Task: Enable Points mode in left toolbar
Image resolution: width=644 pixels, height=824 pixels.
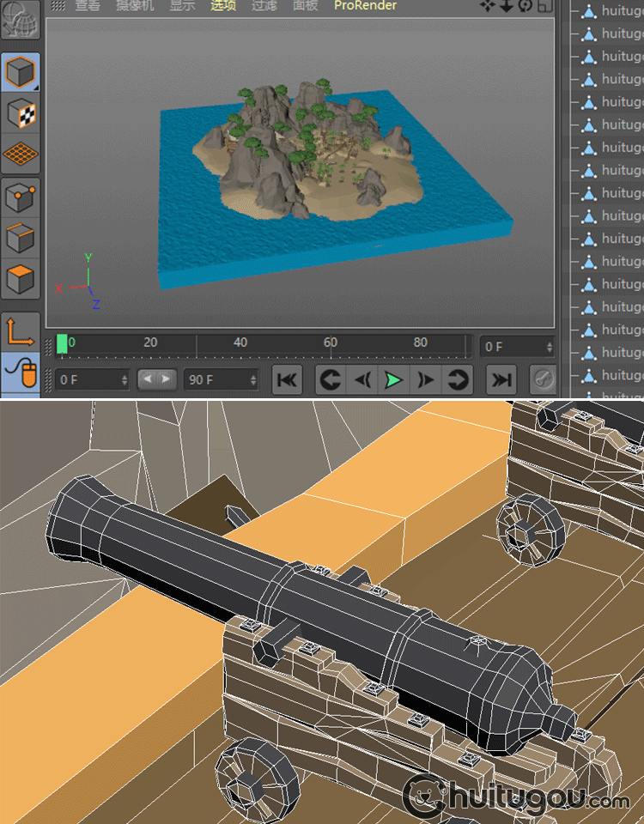Action: coord(21,197)
